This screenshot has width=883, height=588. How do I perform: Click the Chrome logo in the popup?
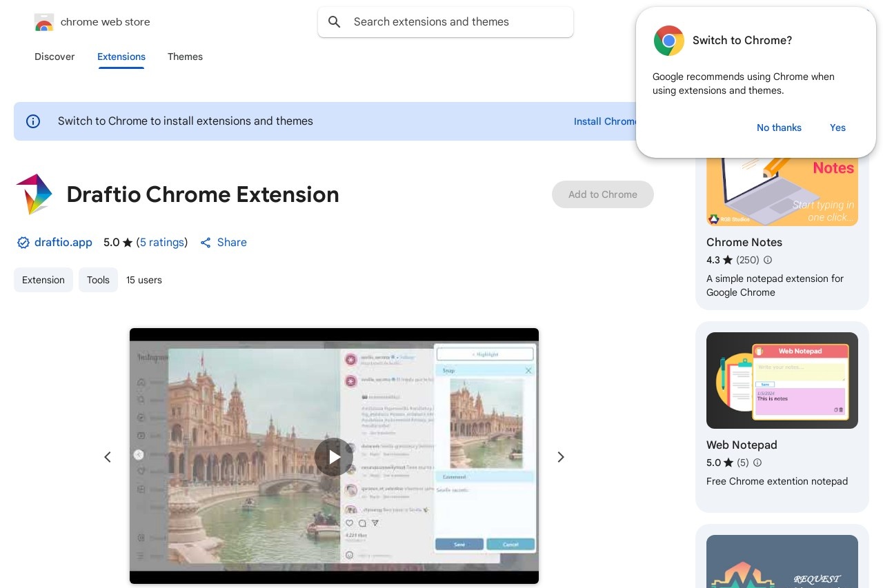(668, 41)
